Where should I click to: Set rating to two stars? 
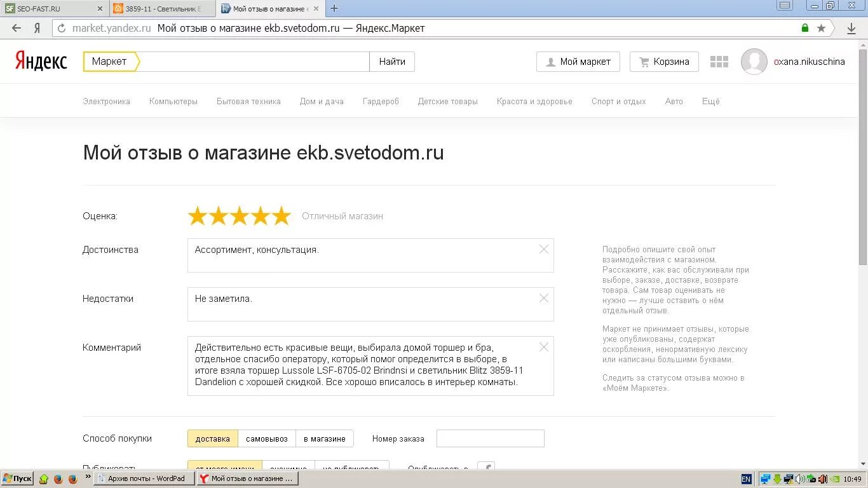coord(219,216)
